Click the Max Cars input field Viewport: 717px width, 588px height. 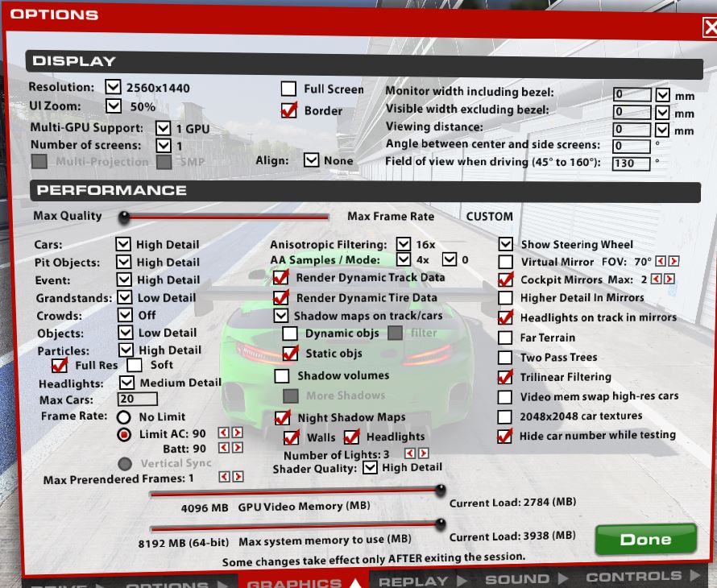pyautogui.click(x=137, y=399)
